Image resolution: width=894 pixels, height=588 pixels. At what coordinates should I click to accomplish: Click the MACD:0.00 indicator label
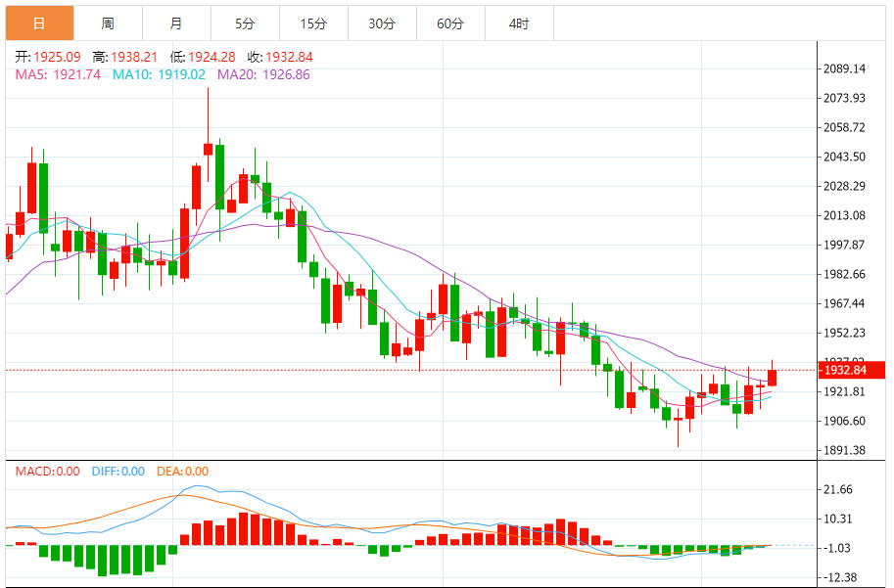[x=47, y=472]
